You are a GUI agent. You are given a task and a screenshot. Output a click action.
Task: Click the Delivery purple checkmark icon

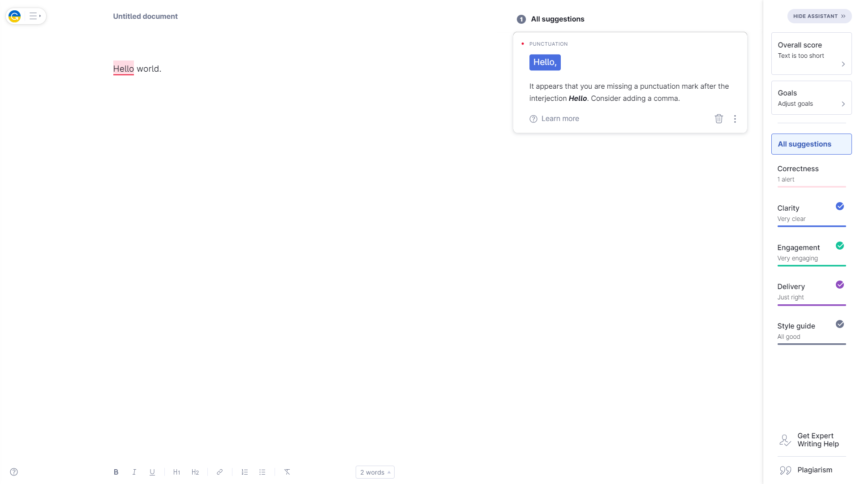(x=840, y=285)
